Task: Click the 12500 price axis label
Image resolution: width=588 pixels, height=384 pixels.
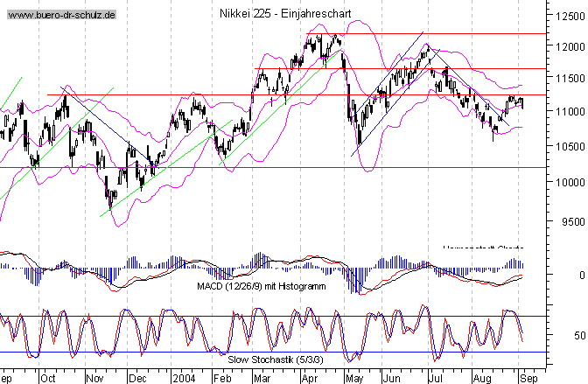Action: (x=564, y=15)
